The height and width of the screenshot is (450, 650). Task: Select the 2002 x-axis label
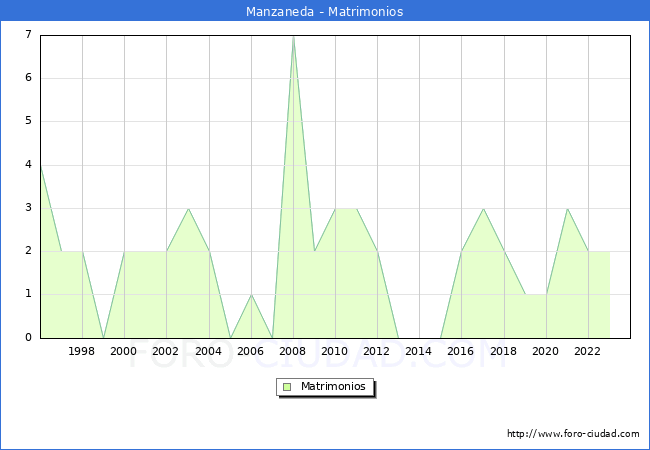pos(166,351)
